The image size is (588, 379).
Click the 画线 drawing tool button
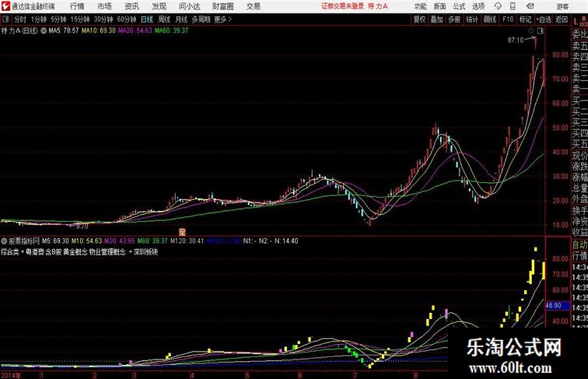coord(490,19)
